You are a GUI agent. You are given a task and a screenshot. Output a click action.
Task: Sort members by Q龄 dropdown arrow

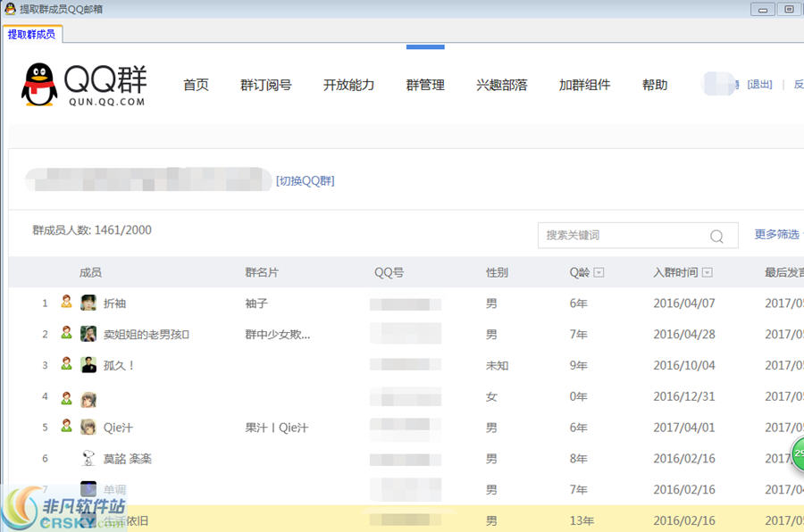click(599, 272)
